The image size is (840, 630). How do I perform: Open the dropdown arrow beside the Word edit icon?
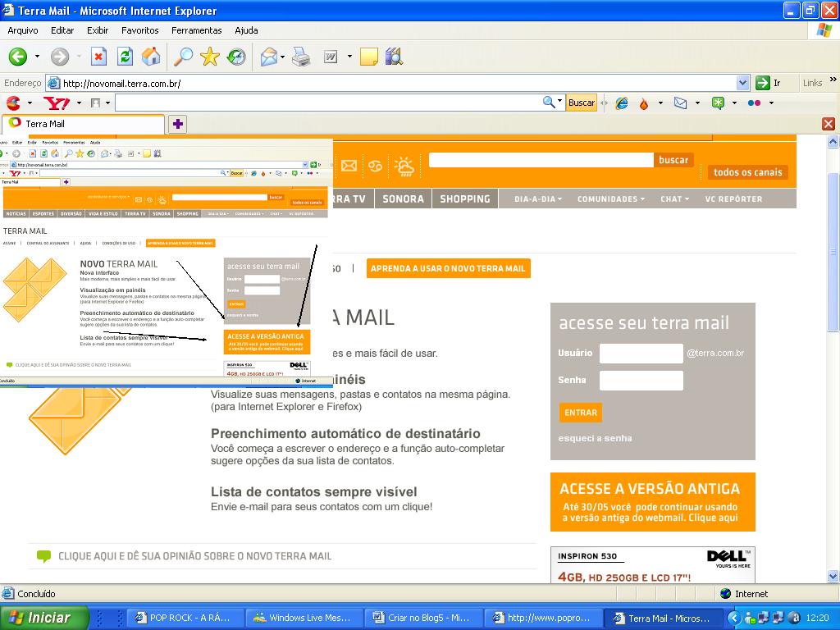click(x=349, y=57)
